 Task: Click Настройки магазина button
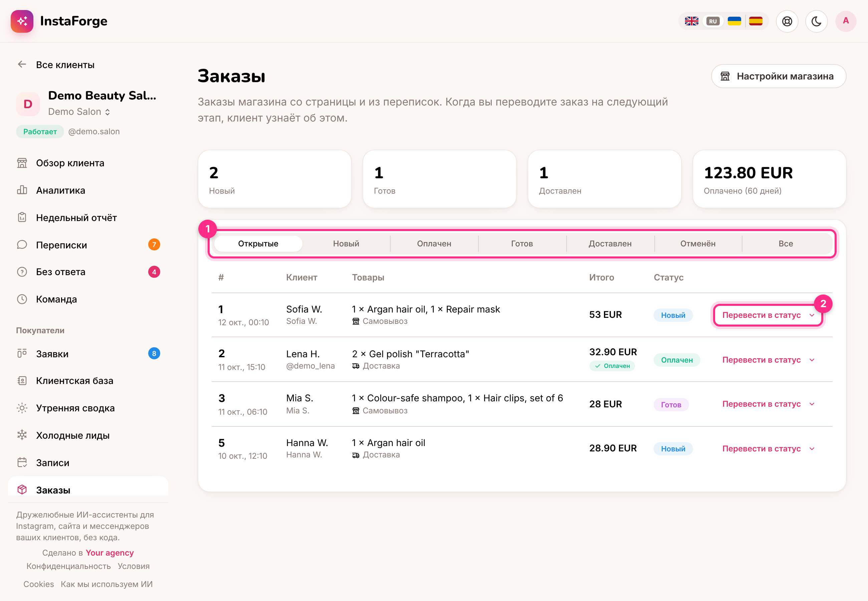click(779, 76)
